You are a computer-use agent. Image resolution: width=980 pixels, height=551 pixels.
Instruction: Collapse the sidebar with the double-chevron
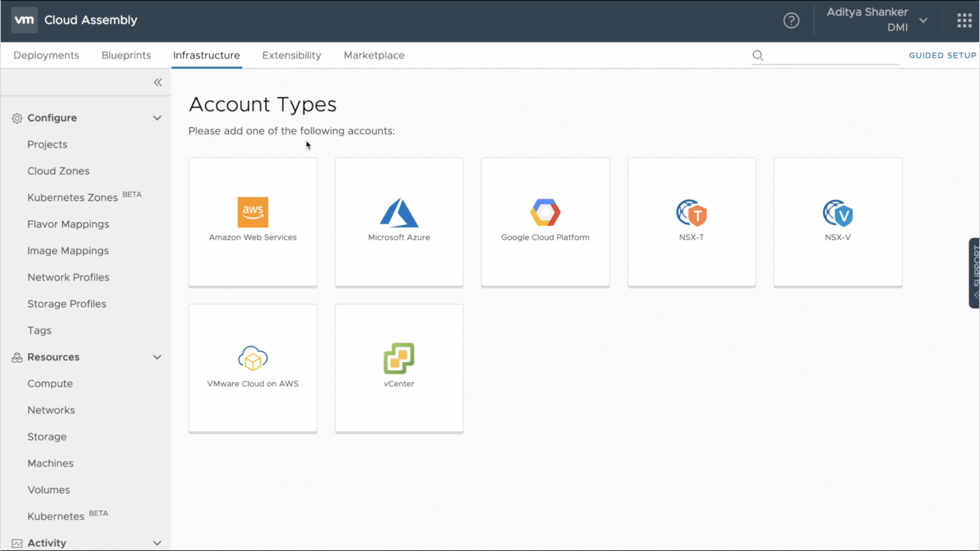tap(158, 82)
